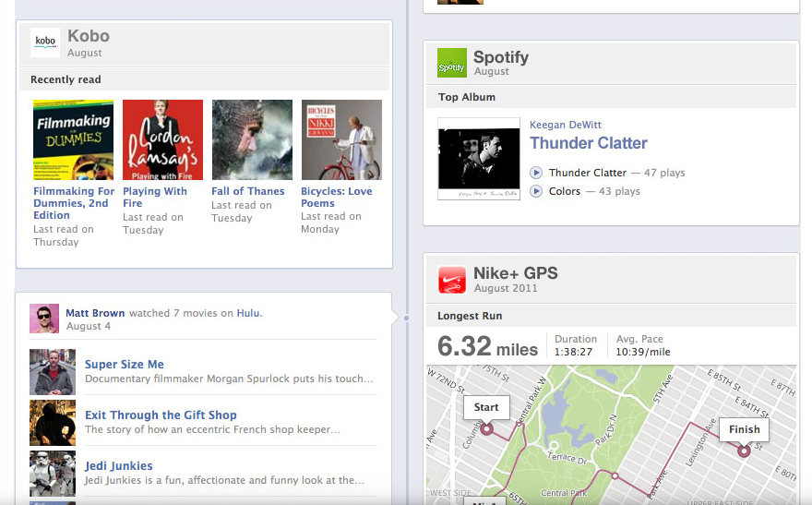The image size is (812, 505).
Task: Click the Jedi Junkies description text
Action: (x=224, y=480)
